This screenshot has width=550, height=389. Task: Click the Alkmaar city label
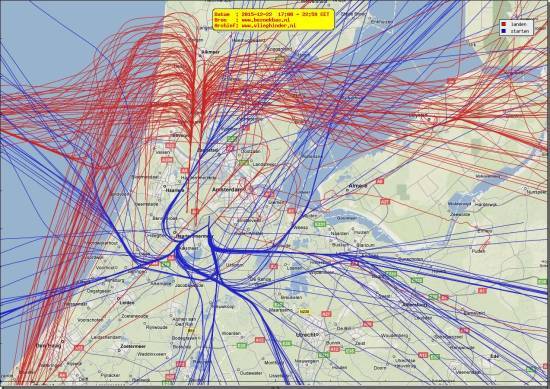pyautogui.click(x=210, y=52)
